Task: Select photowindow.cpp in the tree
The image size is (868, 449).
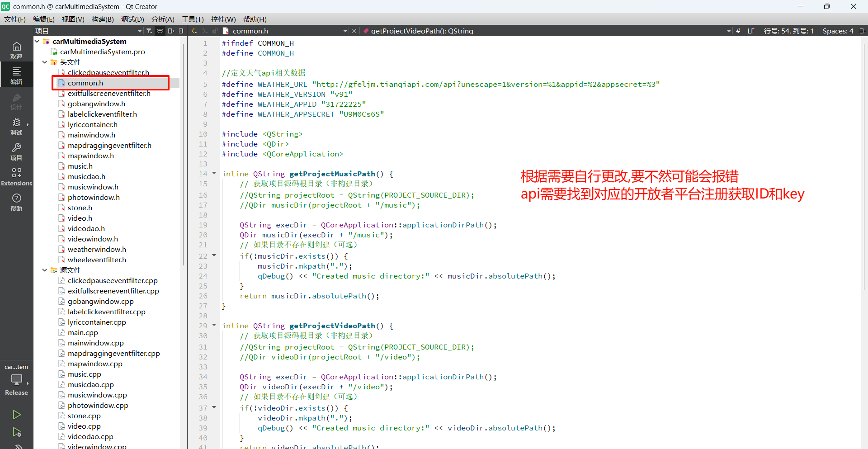Action: click(98, 405)
